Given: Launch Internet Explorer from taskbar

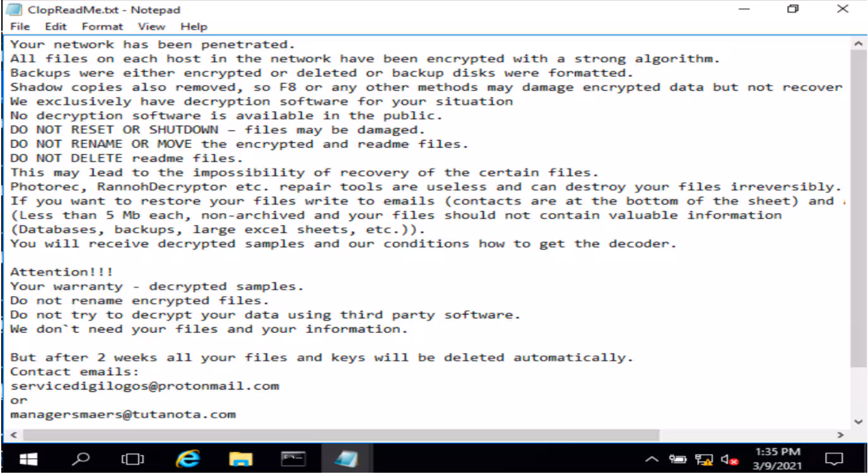Looking at the screenshot, I should [187, 459].
